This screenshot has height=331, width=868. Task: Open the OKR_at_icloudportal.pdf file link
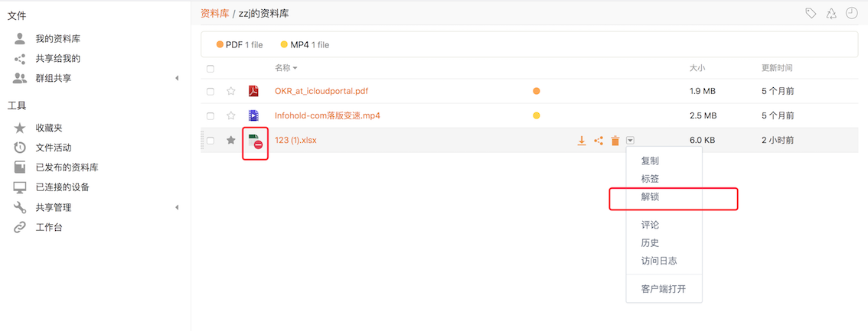[321, 91]
